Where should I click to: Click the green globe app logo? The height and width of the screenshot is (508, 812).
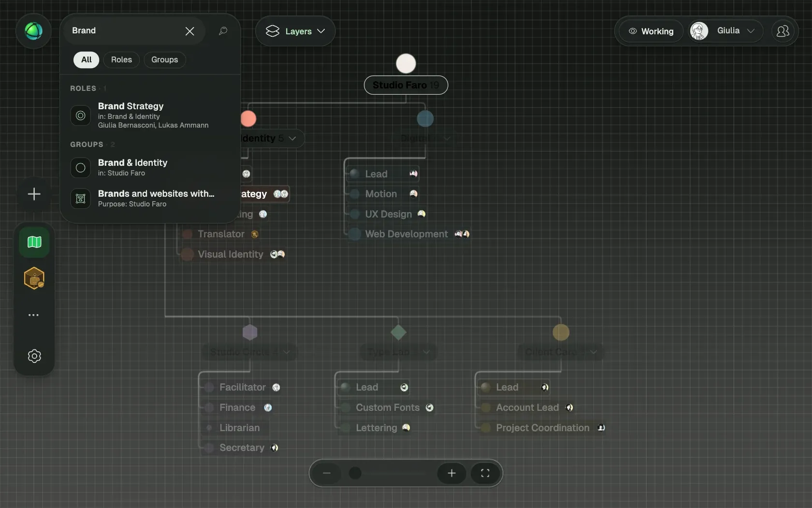point(33,31)
